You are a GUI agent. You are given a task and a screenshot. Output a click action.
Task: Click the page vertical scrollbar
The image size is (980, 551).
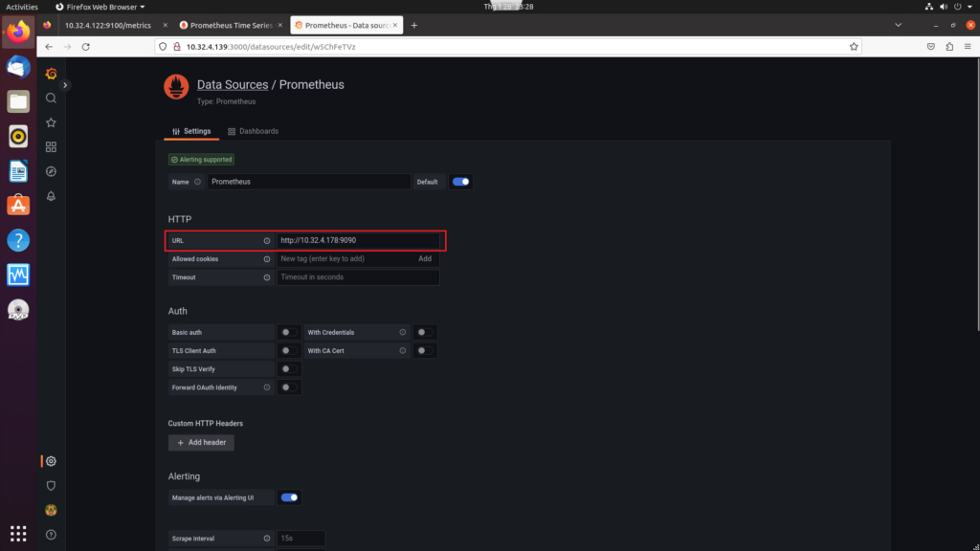coord(976,193)
